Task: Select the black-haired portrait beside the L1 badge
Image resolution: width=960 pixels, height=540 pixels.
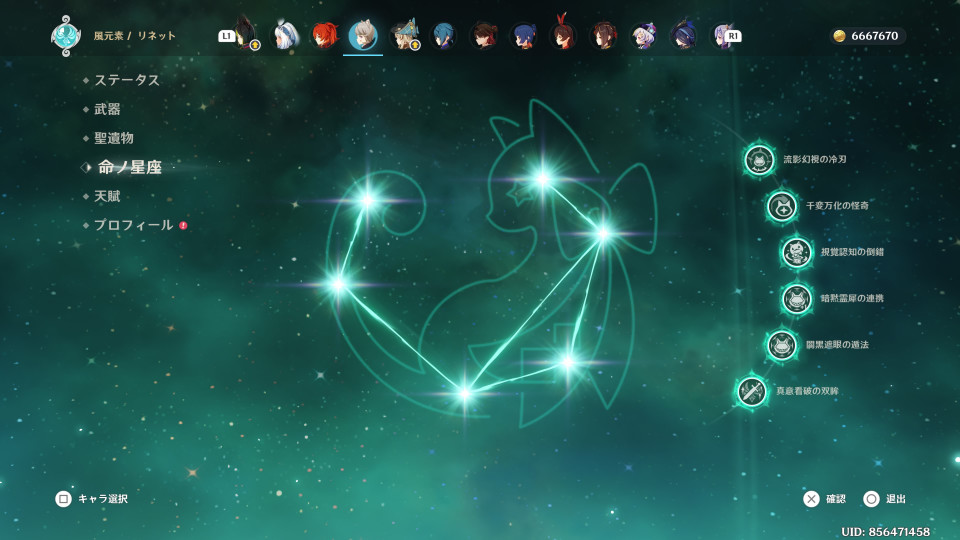Action: point(246,34)
